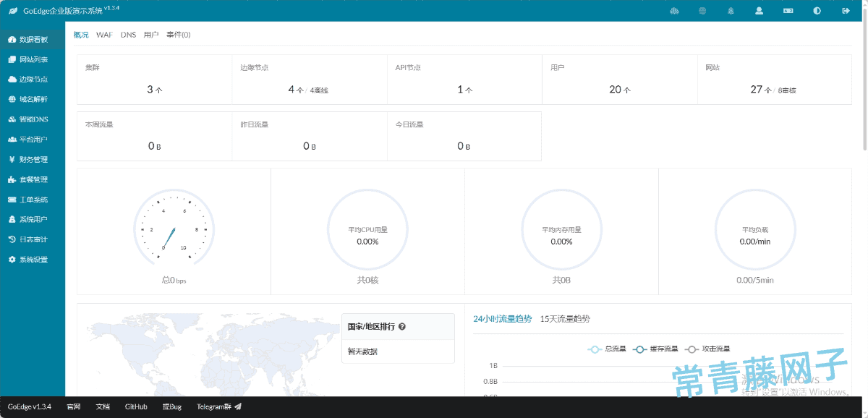Screen dimensions: 868x418
Task: Click the 共0核 CPU cores label
Action: point(367,280)
